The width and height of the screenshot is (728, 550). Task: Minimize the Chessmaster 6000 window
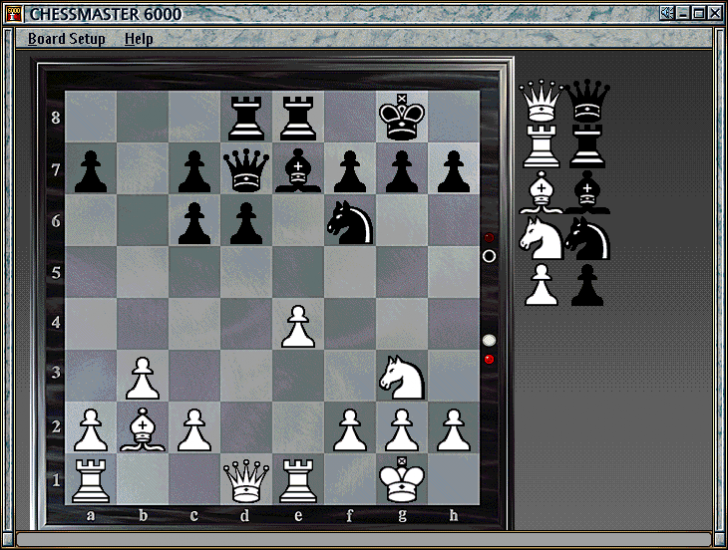[682, 13]
